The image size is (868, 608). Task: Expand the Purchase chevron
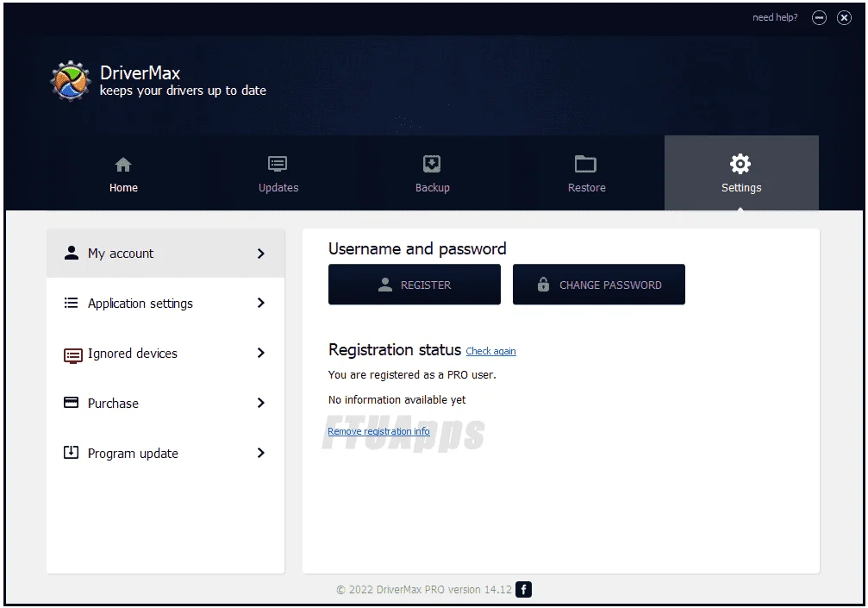260,403
